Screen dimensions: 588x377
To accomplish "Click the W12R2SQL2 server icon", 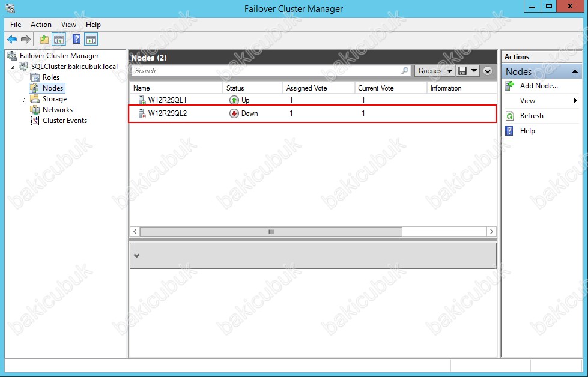I will tap(142, 113).
